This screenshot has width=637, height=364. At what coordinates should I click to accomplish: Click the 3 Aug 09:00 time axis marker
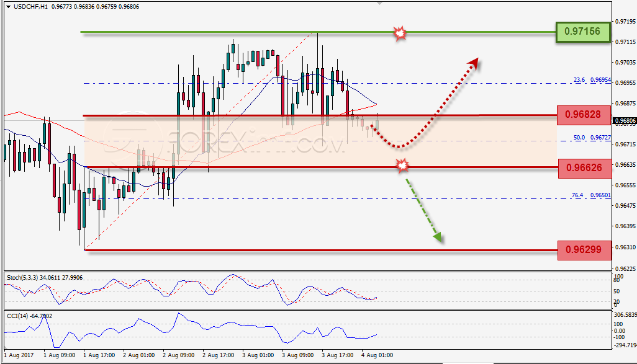298,355
